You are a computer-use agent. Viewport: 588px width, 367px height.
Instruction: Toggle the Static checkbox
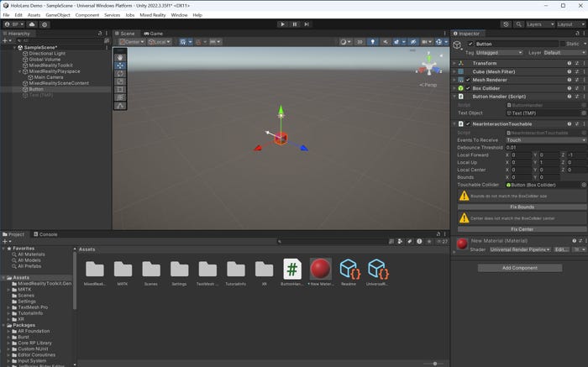(562, 44)
